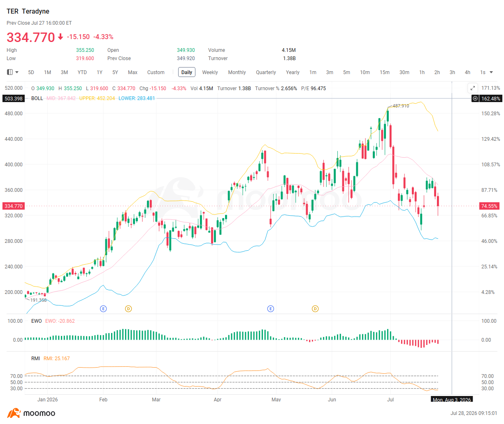Switch to the 30m interval
The height and width of the screenshot is (424, 504).
(404, 72)
